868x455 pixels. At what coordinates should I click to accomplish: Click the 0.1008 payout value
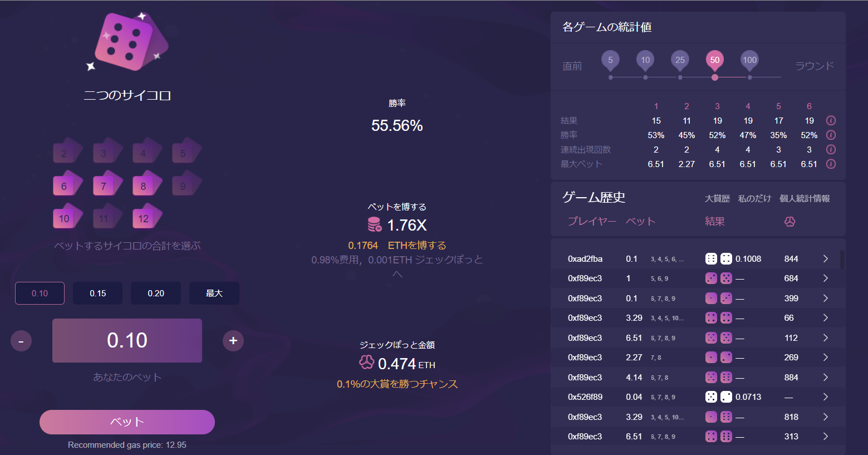pos(748,259)
